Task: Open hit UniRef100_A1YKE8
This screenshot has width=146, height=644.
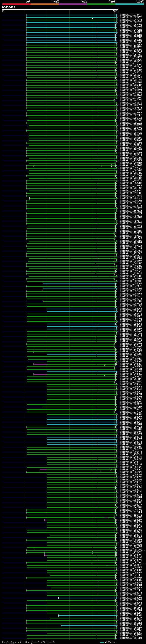Action: pos(131,590)
